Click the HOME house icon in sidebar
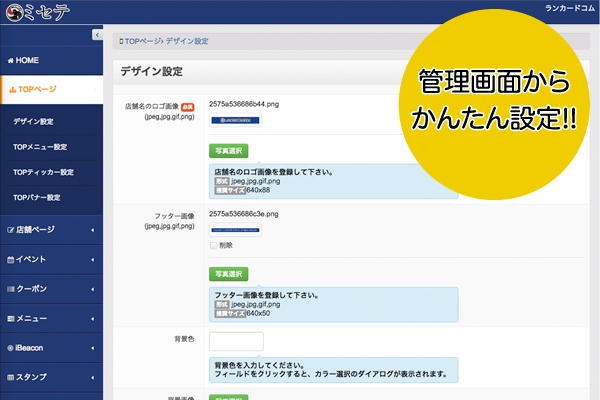 [x=10, y=60]
